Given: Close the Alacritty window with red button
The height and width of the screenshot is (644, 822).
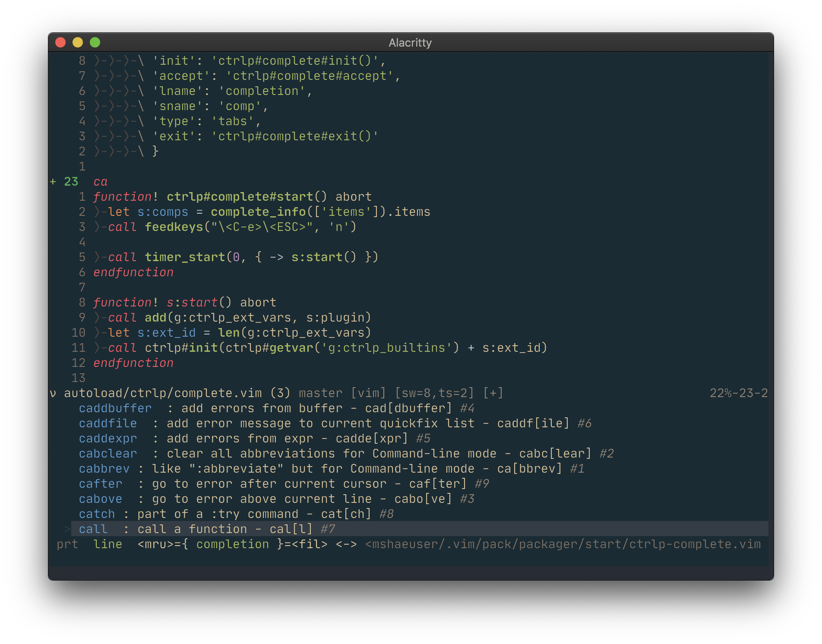Looking at the screenshot, I should click(60, 42).
